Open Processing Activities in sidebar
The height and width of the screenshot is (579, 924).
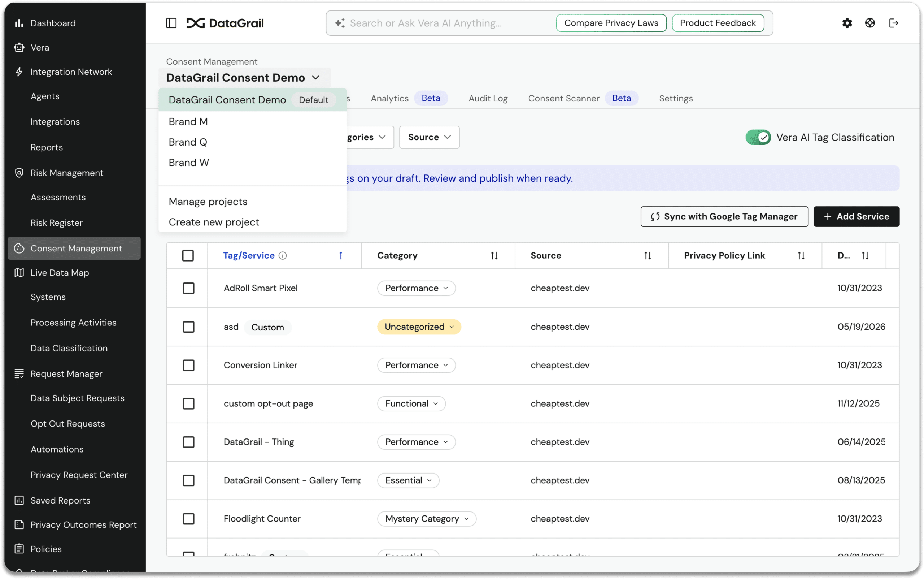(74, 323)
